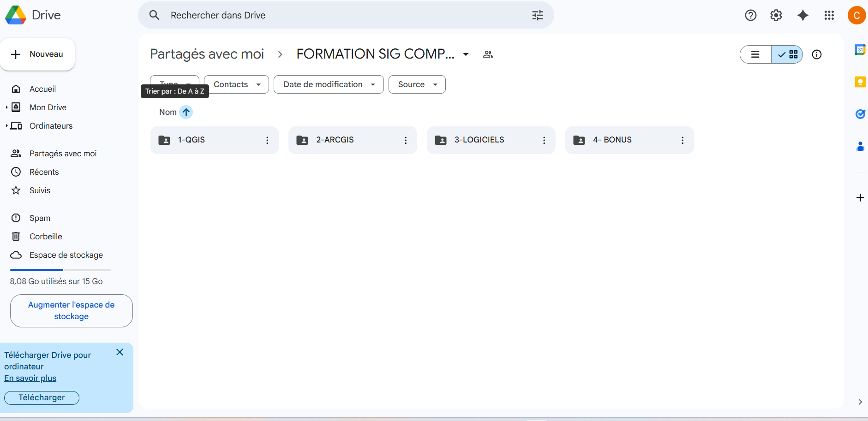
Task: Switch to grid view layout
Action: pos(788,54)
